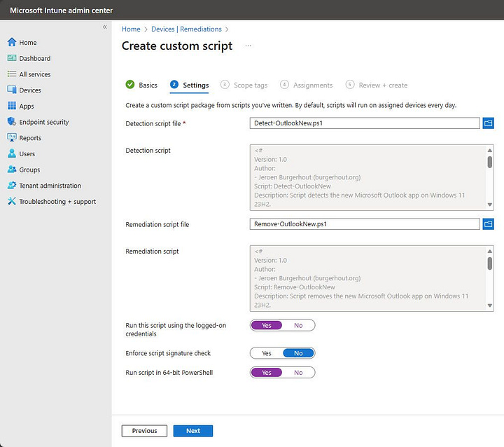Screen dimensions: 504x447
Task: Click the 'Enforce script signature check' label
Action: click(168, 353)
